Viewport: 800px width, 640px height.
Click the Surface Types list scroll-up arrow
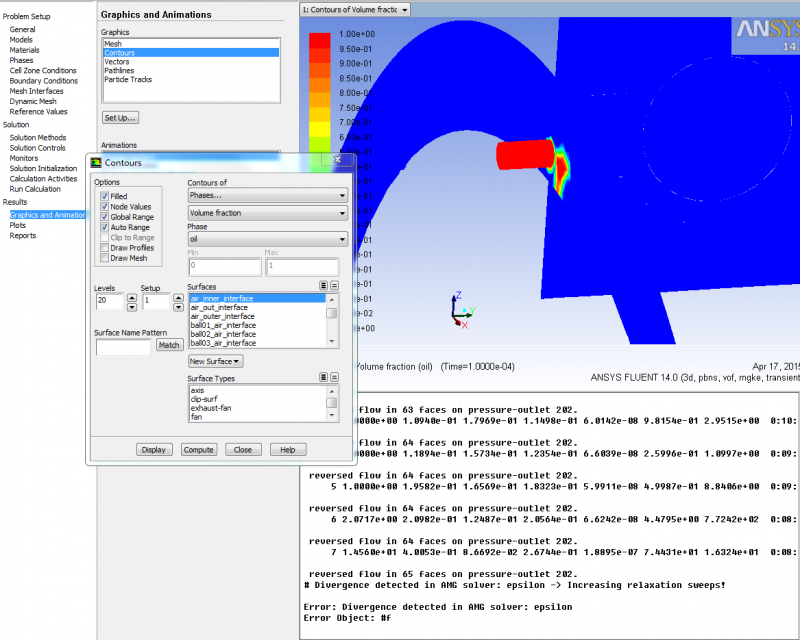tap(332, 391)
